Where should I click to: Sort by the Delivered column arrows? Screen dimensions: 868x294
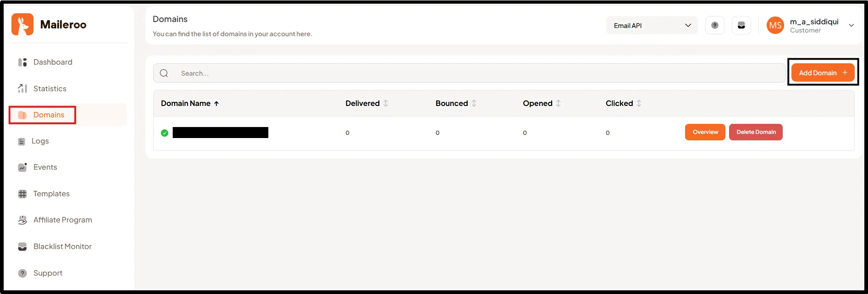(x=386, y=103)
